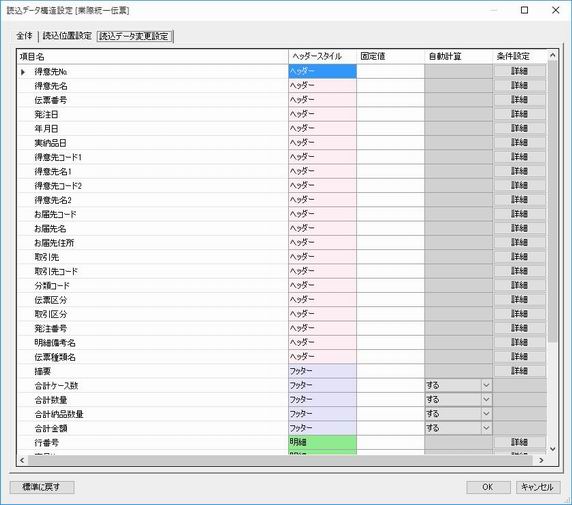The image size is (572, 505).
Task: Expand 自動計算 dropdown for 合計金額
Action: [x=486, y=428]
